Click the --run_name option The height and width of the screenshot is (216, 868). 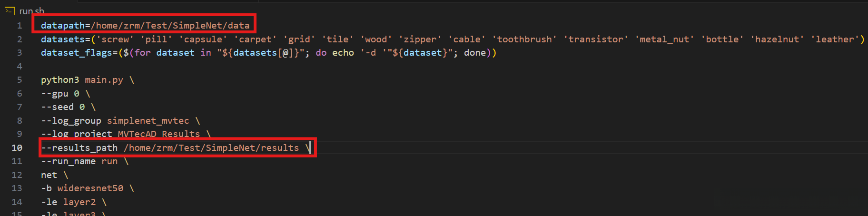click(69, 162)
